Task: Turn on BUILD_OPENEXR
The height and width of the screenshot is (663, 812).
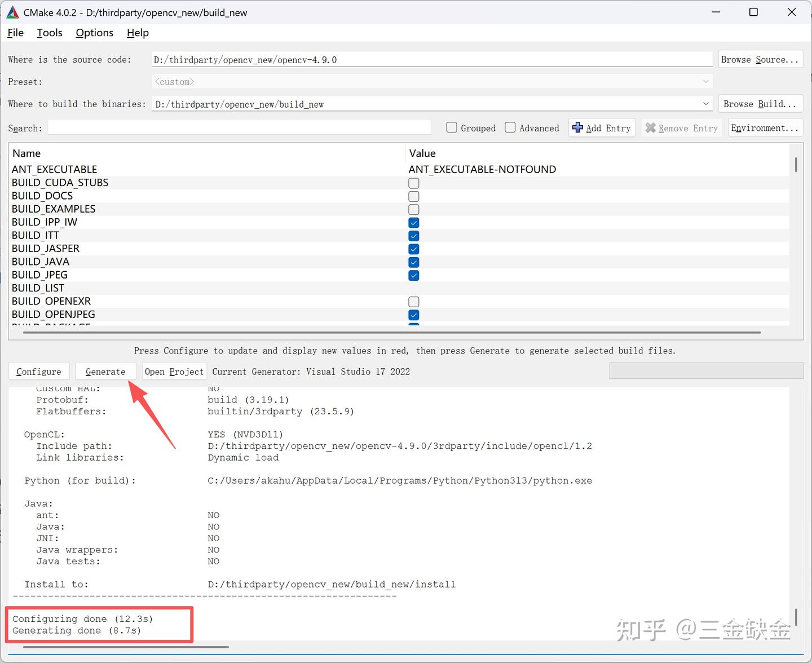Action: tap(413, 302)
